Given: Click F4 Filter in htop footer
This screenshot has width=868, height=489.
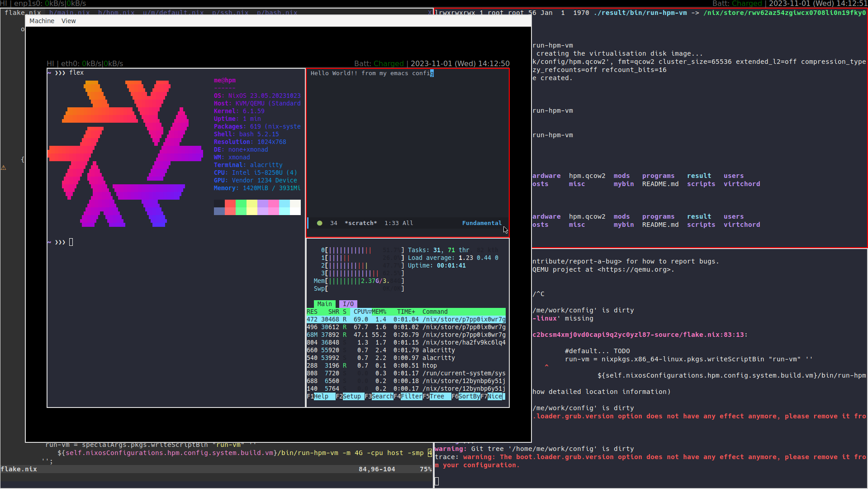Looking at the screenshot, I should click(x=411, y=396).
